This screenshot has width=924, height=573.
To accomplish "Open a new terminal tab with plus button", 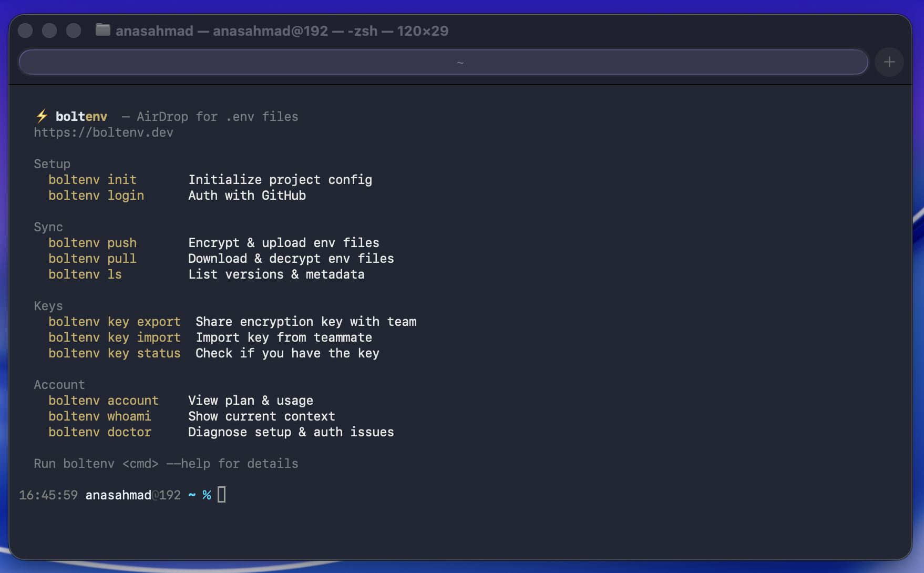I will coord(889,62).
